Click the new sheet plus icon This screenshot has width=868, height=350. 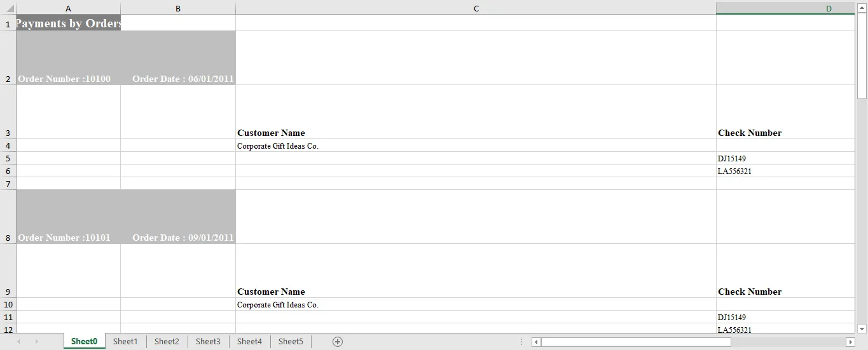338,342
